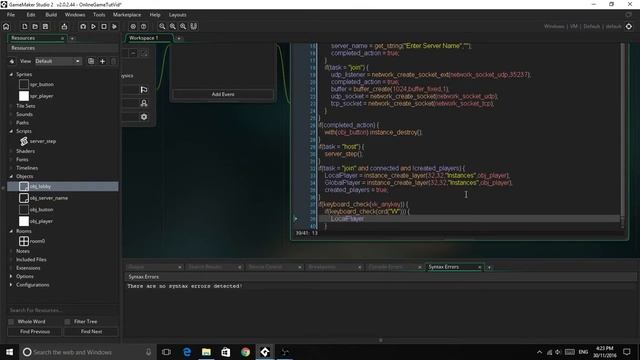
Task: Open the Start Page home icon
Action: 6,27
